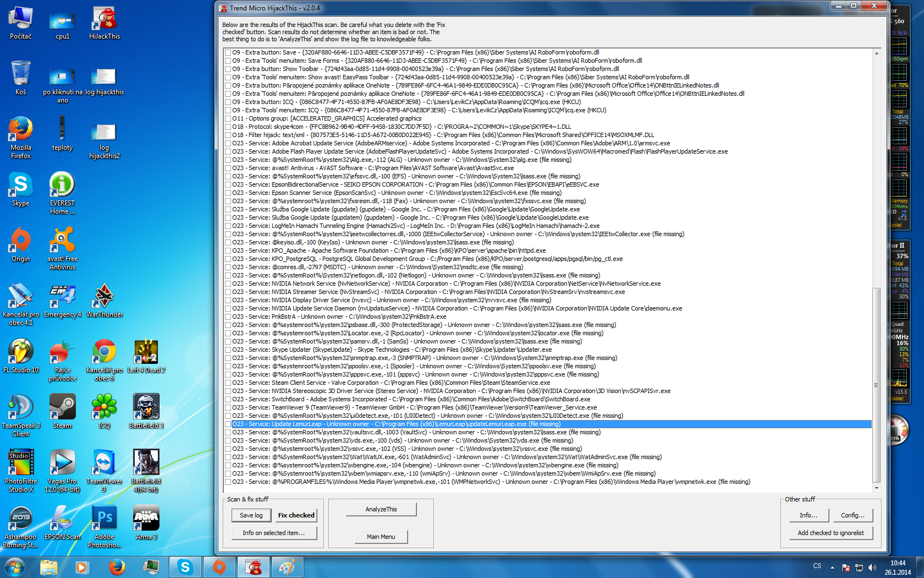Click the AnalyzeThis button
This screenshot has height=578, width=924.
coord(381,509)
